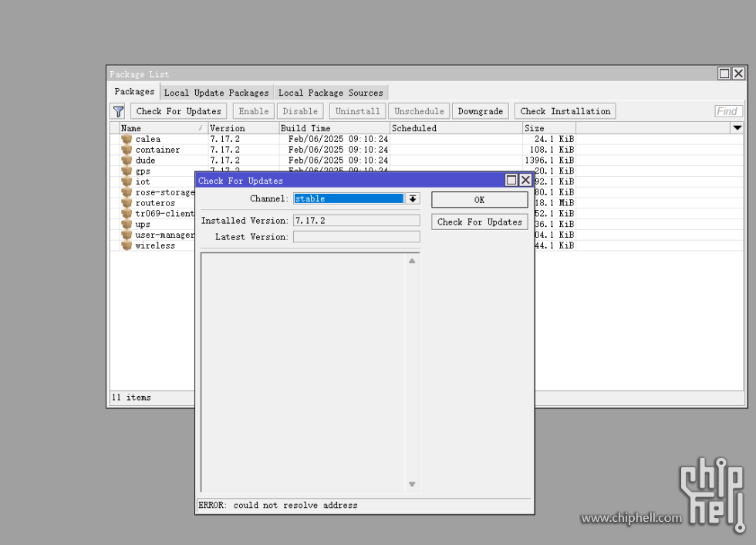The height and width of the screenshot is (545, 756).
Task: Select the gps package icon
Action: tap(127, 171)
